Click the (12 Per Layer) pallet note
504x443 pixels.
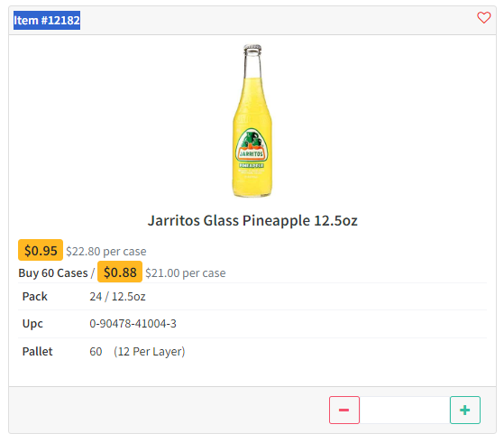point(150,352)
